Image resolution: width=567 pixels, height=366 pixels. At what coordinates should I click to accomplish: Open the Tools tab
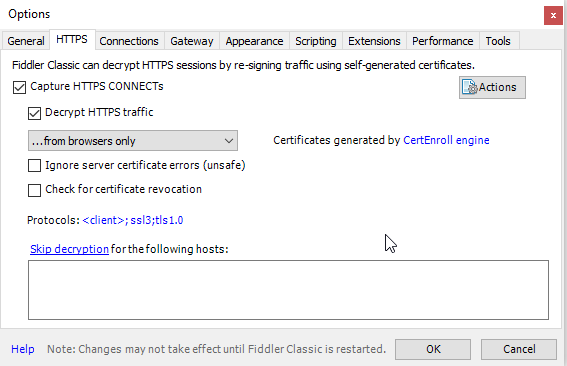pos(498,41)
